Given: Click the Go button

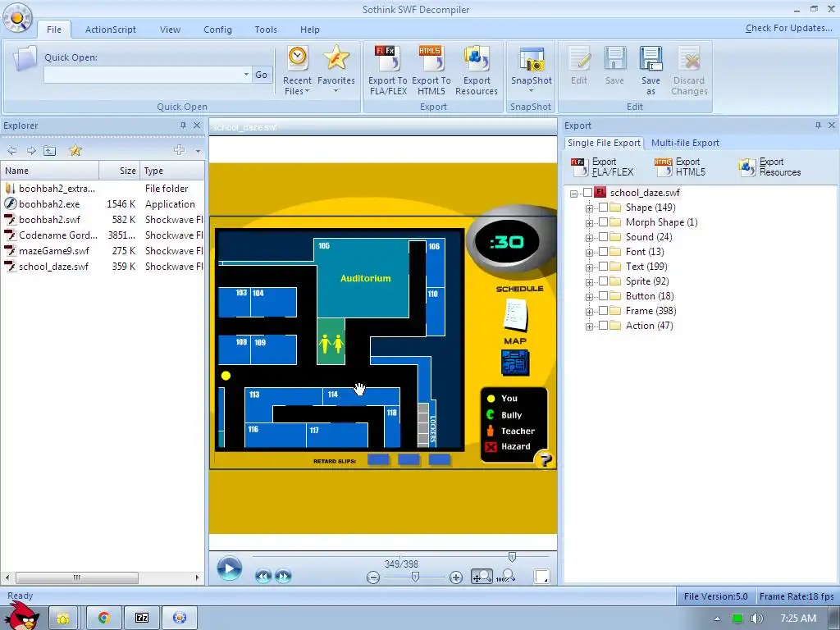Looking at the screenshot, I should coord(262,75).
